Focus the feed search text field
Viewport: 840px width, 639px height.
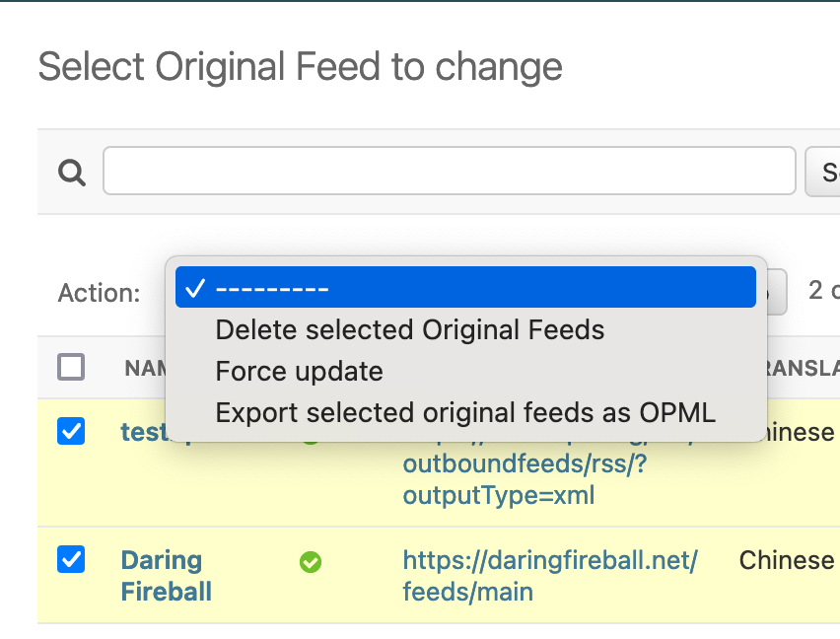tap(449, 172)
